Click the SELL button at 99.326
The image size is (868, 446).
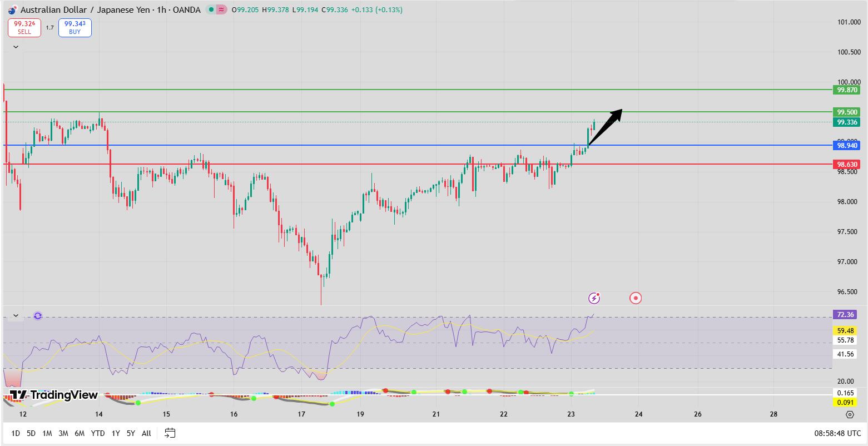click(x=24, y=27)
